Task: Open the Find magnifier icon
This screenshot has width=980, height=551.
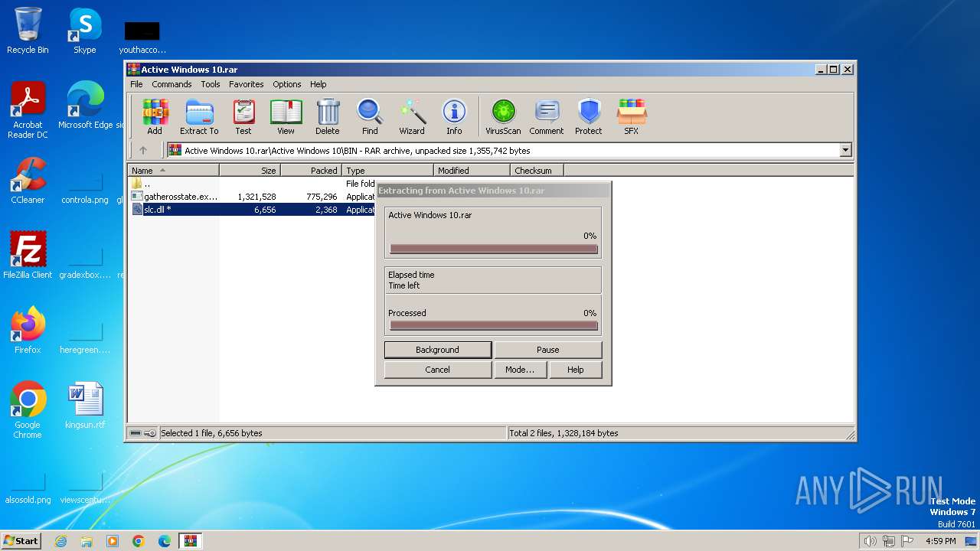Action: pyautogui.click(x=370, y=117)
